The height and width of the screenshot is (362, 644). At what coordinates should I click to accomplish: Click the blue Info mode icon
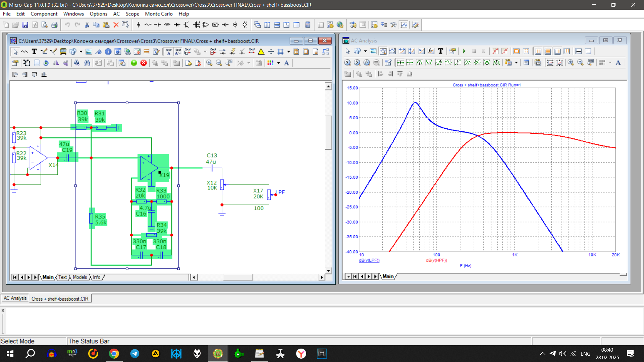pyautogui.click(x=108, y=52)
